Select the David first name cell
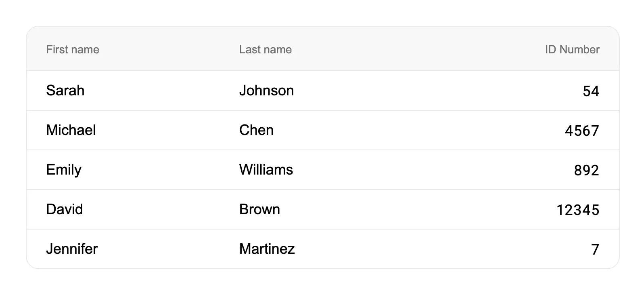The height and width of the screenshot is (295, 644). [x=65, y=209]
